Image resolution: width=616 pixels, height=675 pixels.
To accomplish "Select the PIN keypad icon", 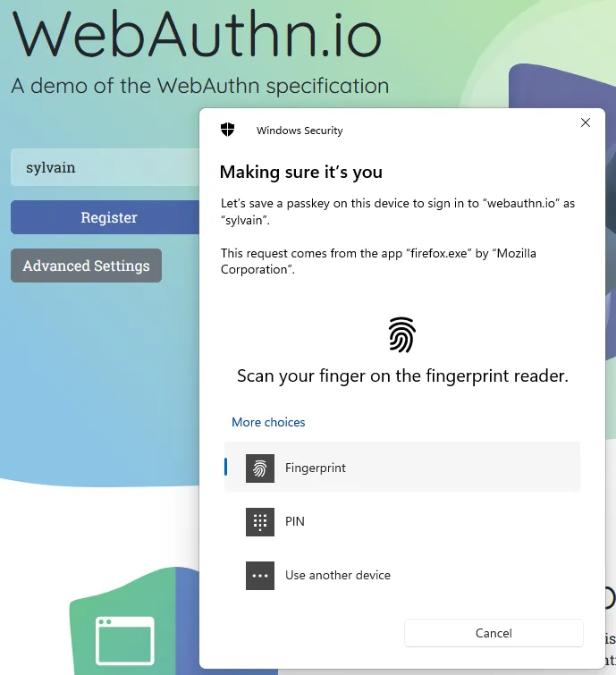I will tap(260, 522).
